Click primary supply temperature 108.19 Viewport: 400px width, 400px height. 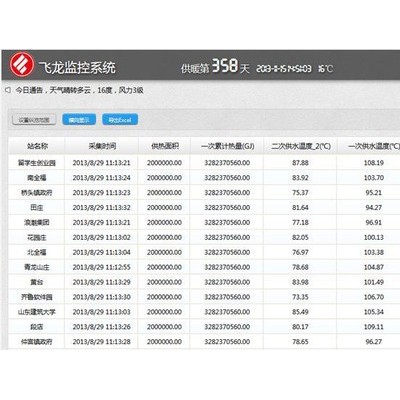(374, 163)
